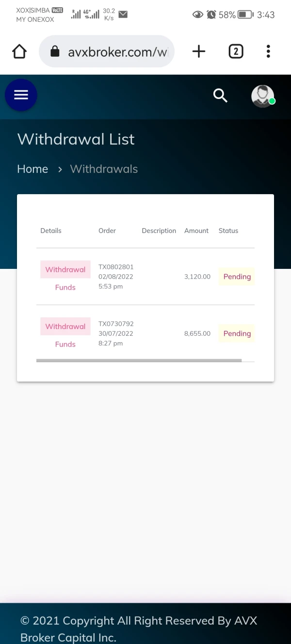
Task: Click the table's horizontal scrollbar
Action: (x=139, y=361)
